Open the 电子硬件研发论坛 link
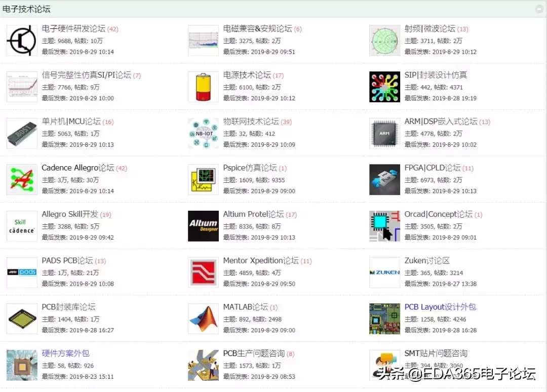547x392 pixels. 73,28
